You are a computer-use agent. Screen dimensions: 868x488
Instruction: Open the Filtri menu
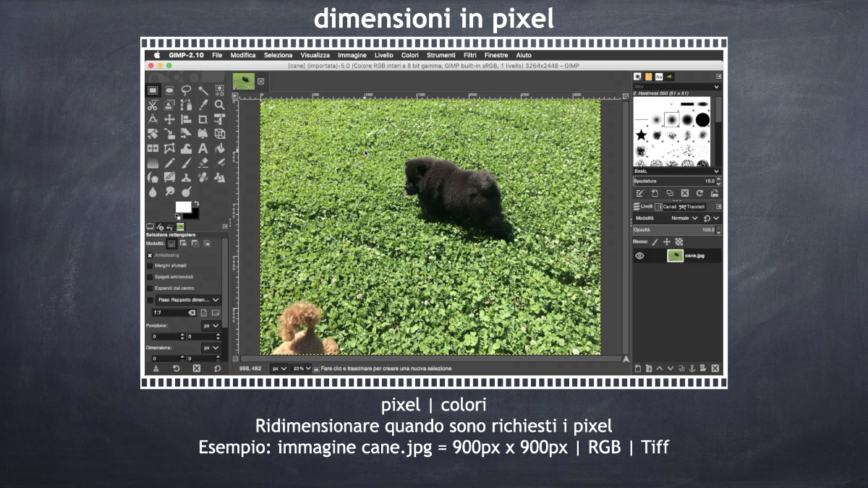(x=469, y=55)
